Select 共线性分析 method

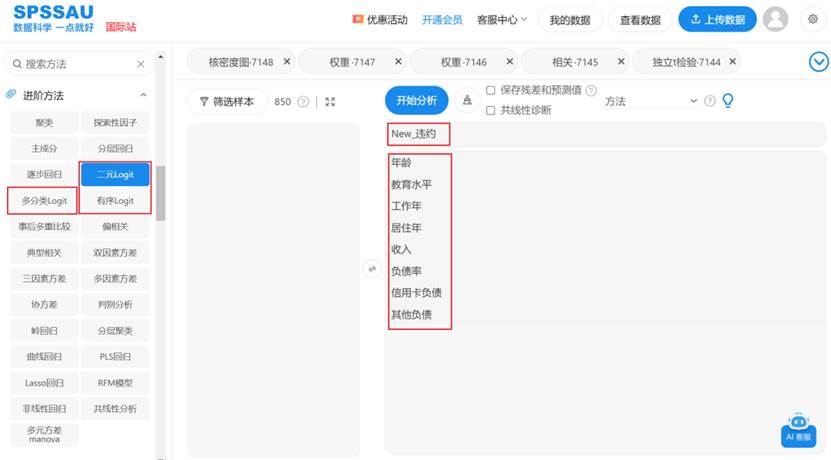115,409
